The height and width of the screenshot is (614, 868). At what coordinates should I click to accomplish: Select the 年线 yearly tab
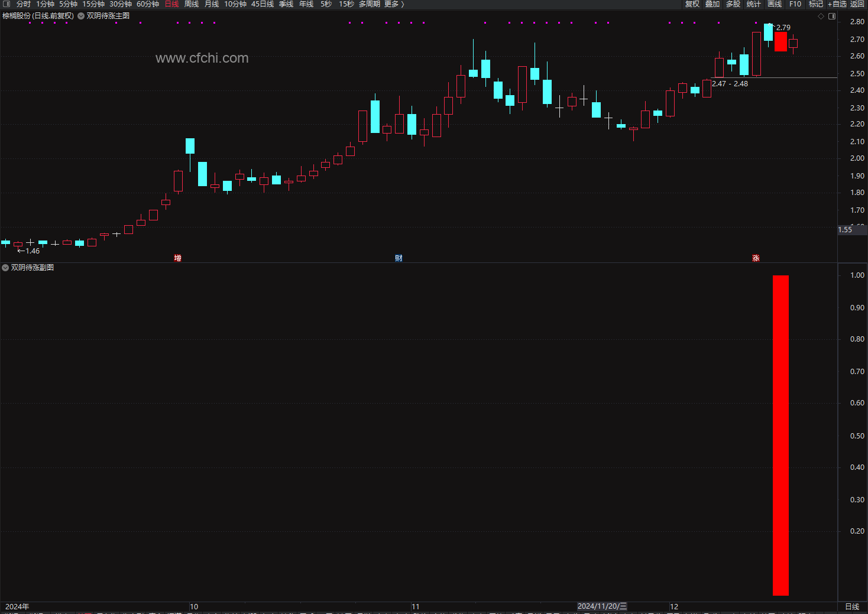tap(306, 4)
